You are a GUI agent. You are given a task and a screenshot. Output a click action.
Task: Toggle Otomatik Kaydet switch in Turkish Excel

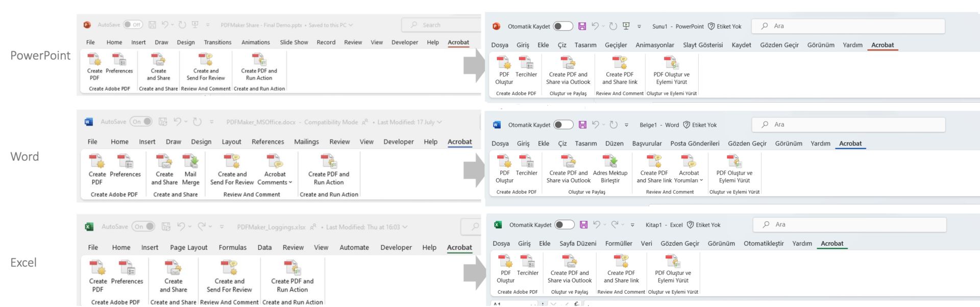pos(565,225)
